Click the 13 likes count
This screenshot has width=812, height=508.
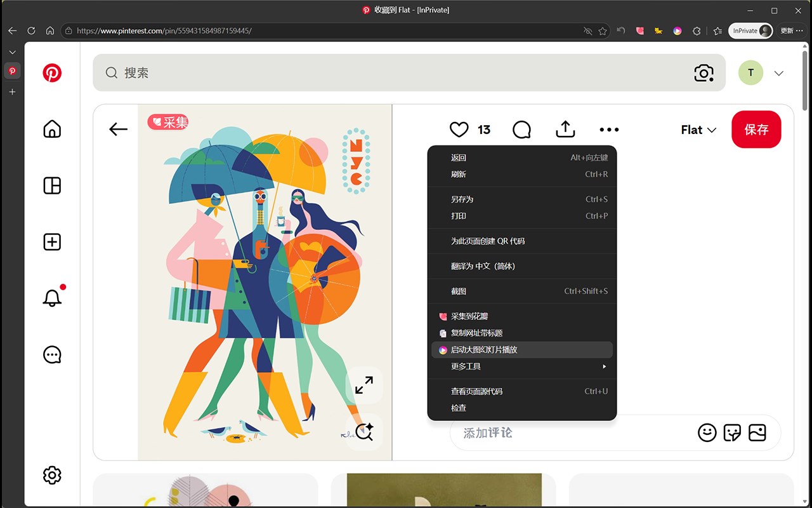pyautogui.click(x=484, y=130)
